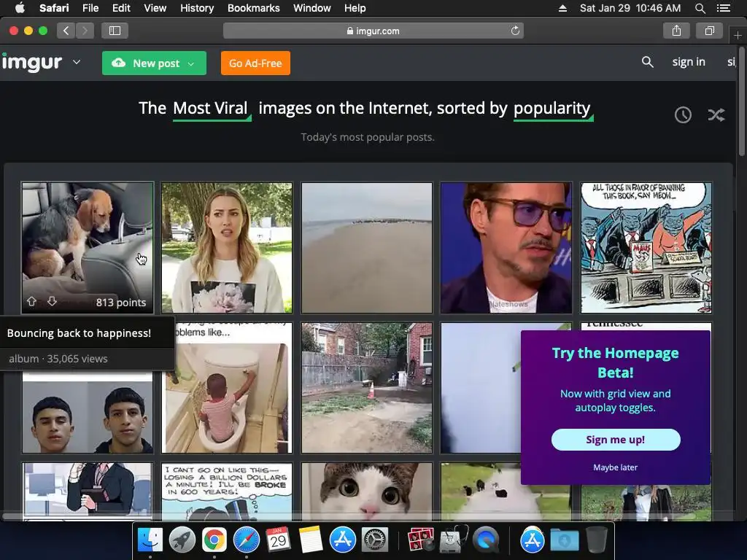Open the wide-eyed cat thumbnail
The width and height of the screenshot is (747, 560).
[367, 491]
